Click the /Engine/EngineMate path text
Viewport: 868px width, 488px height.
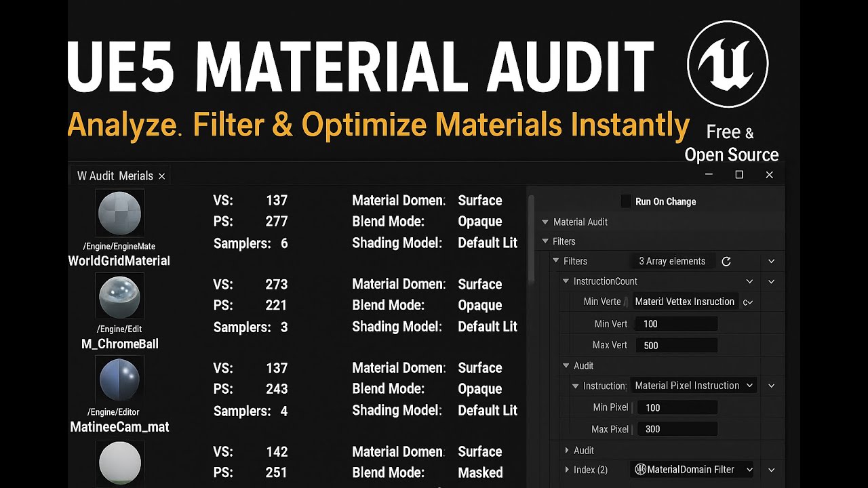click(x=119, y=247)
